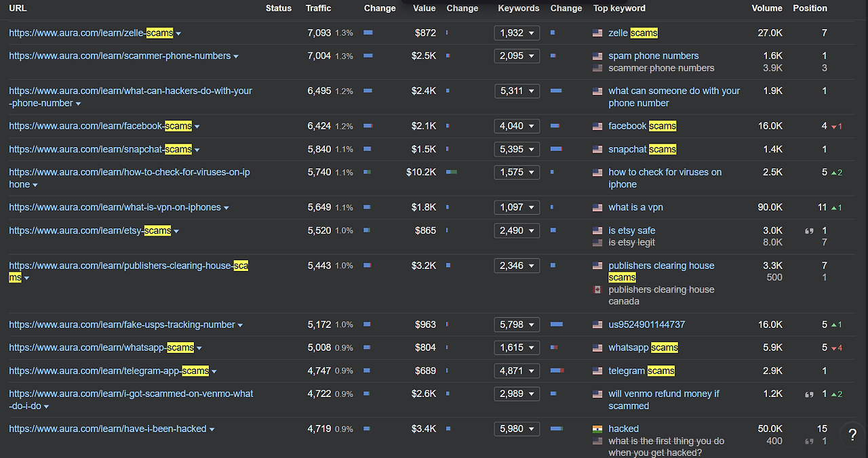
Task: Click the URL column header
Action: [18, 8]
